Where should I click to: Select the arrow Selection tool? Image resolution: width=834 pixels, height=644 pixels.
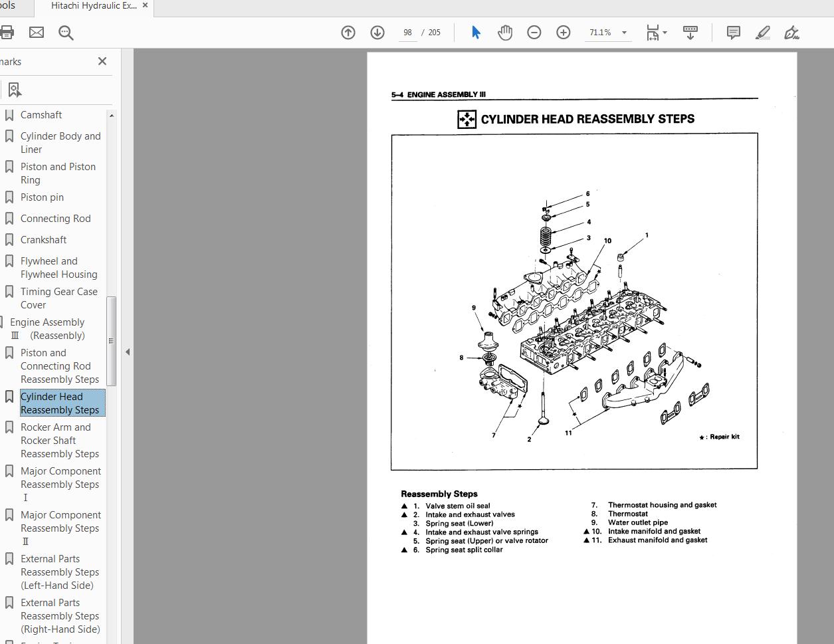[476, 33]
